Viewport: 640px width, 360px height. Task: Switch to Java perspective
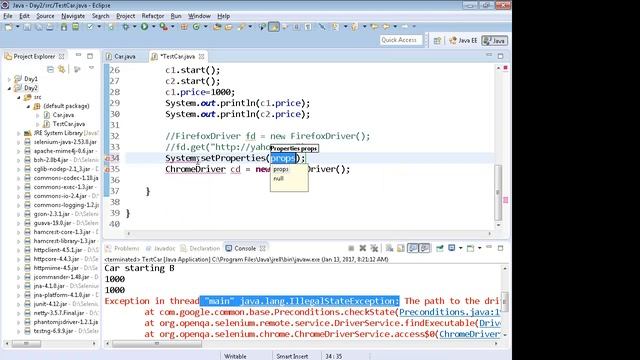(494, 40)
